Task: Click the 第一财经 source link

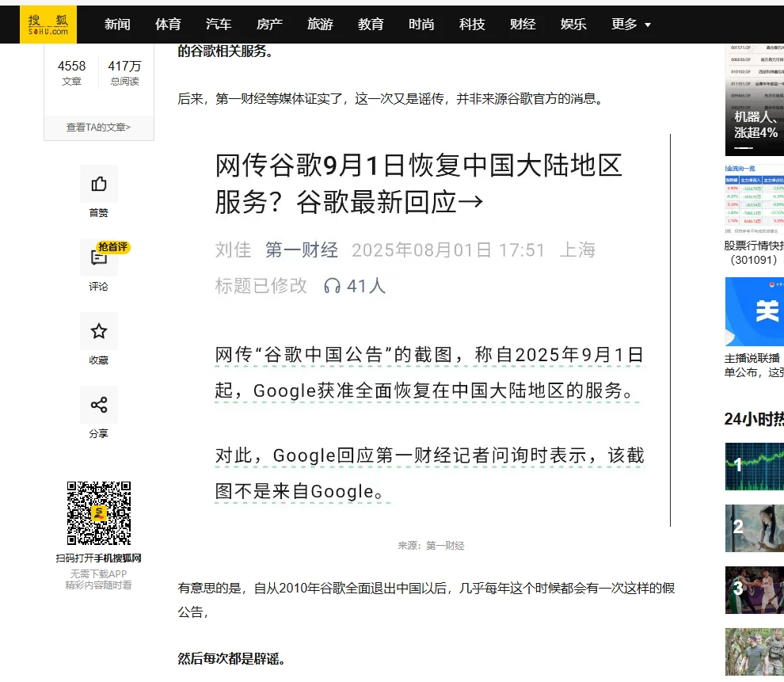Action: click(302, 250)
